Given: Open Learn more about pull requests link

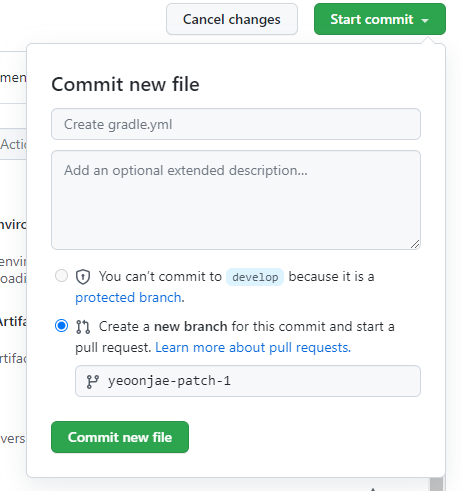Looking at the screenshot, I should click(253, 347).
